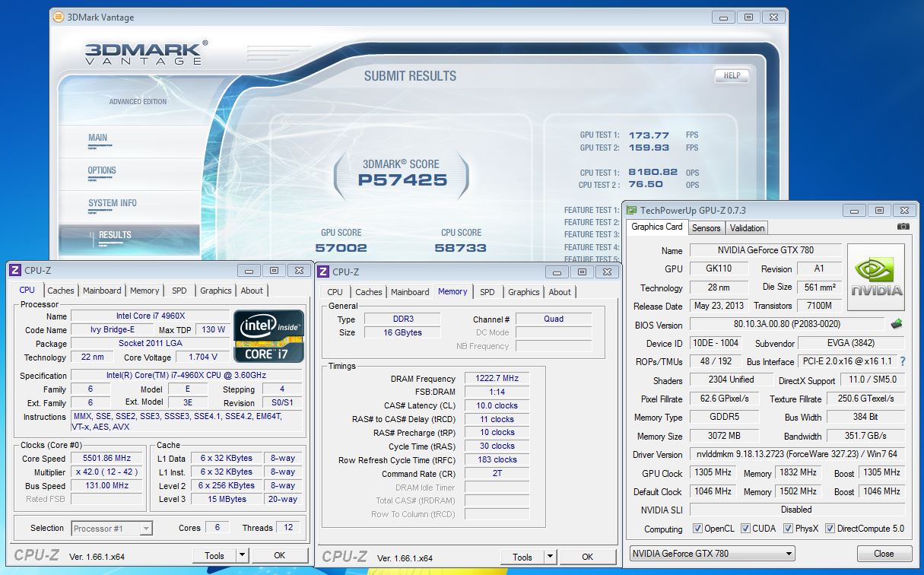The width and height of the screenshot is (924, 575).
Task: Open Memory tab in left CPU-Z
Action: (x=144, y=291)
